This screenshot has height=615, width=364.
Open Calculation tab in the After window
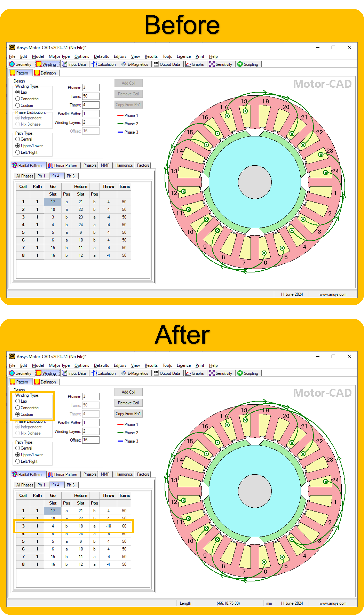[x=104, y=373]
